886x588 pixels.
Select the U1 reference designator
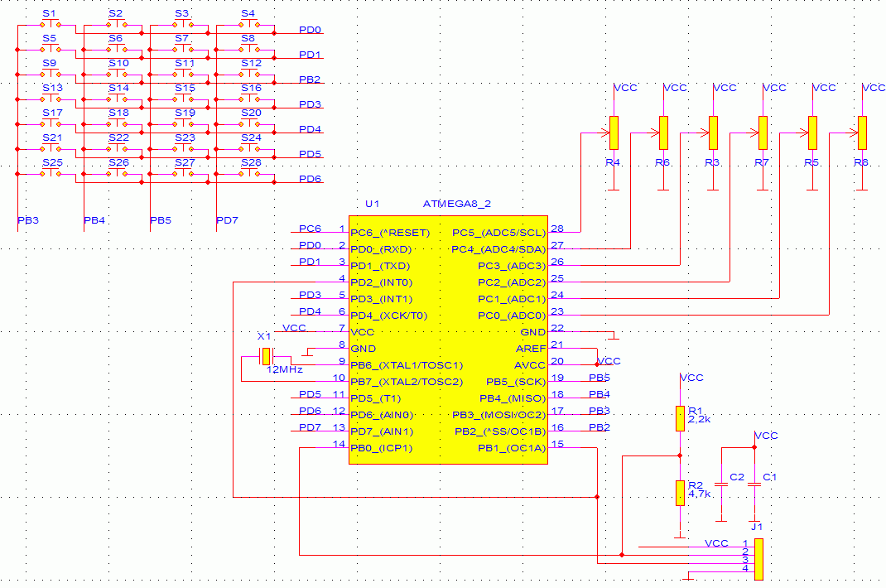point(373,204)
